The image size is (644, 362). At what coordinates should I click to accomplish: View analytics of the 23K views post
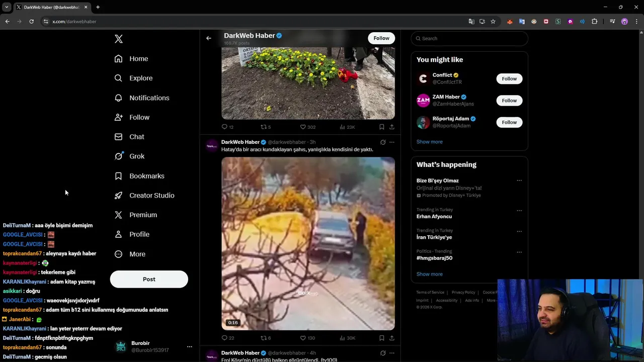(347, 127)
